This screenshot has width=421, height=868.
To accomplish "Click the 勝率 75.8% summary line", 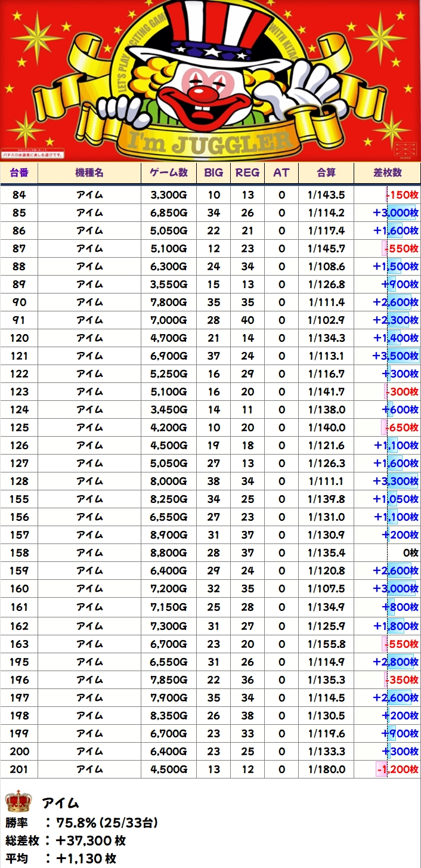I will click(82, 823).
